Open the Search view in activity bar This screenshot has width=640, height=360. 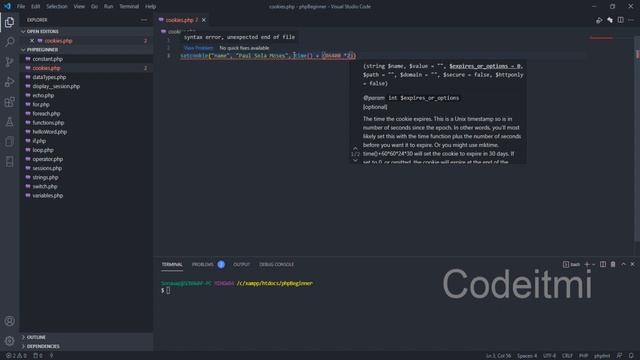pos(9,42)
